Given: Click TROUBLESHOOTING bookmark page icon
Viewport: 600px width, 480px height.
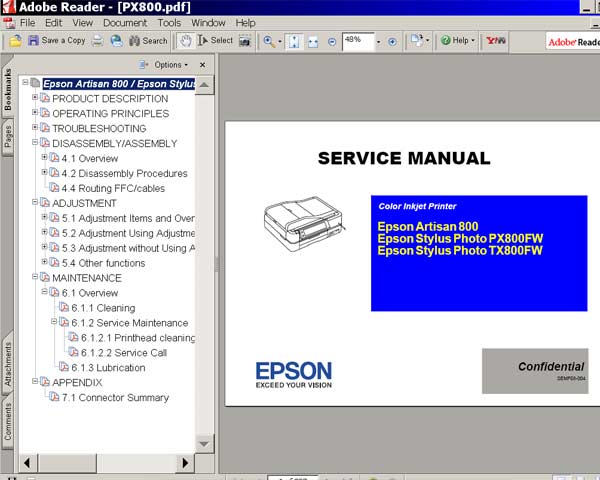Looking at the screenshot, I should (45, 127).
